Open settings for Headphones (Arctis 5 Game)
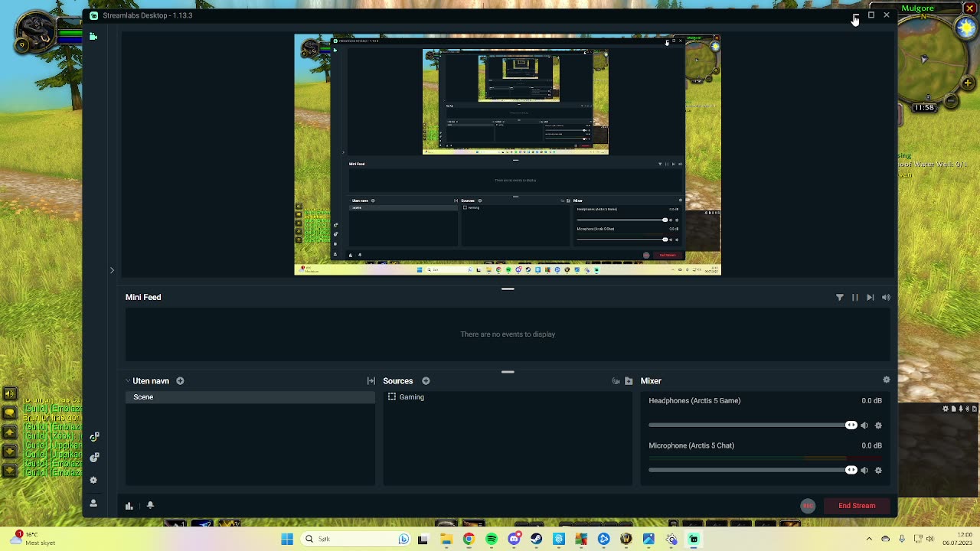The image size is (980, 551). pos(878,425)
